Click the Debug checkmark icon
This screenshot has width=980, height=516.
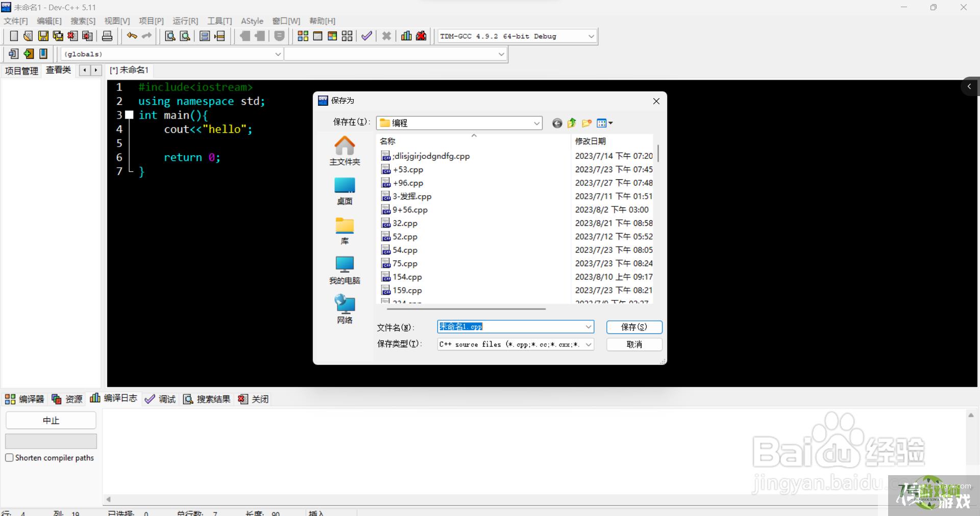(366, 36)
